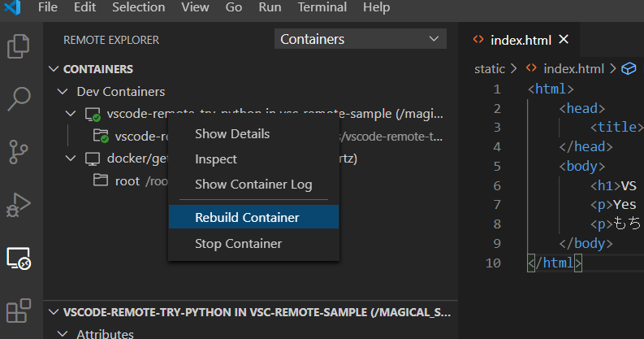Open the Source Control view
Image resolution: width=644 pixels, height=339 pixels.
tap(19, 152)
